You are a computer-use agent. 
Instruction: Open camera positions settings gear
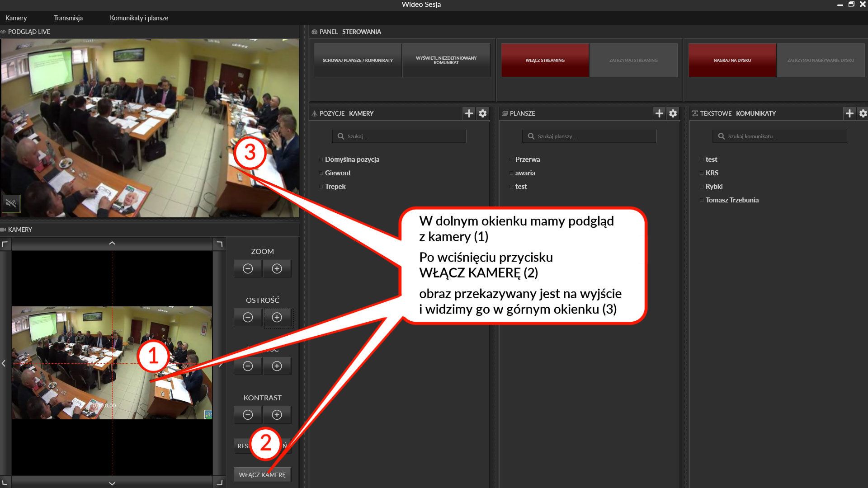483,113
